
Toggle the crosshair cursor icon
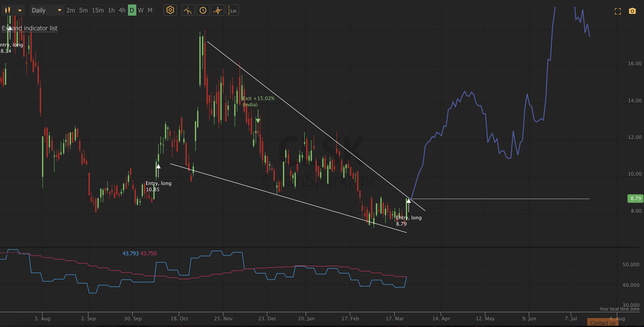[x=217, y=10]
